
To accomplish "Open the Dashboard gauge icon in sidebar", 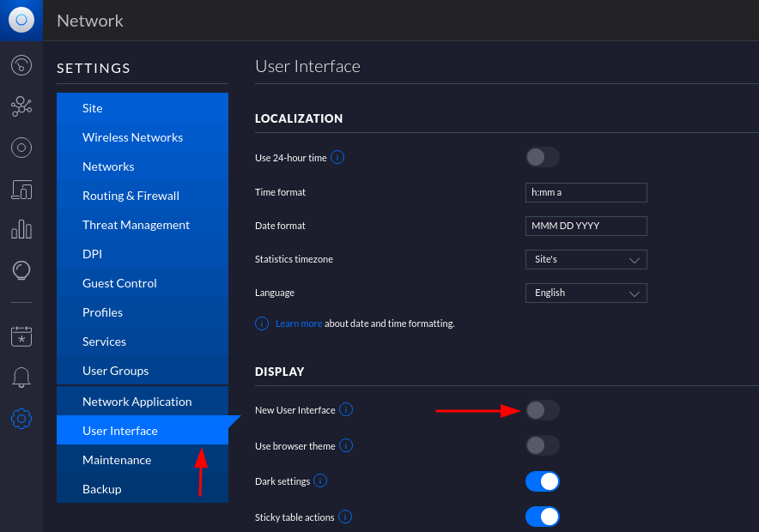I will coord(21,65).
